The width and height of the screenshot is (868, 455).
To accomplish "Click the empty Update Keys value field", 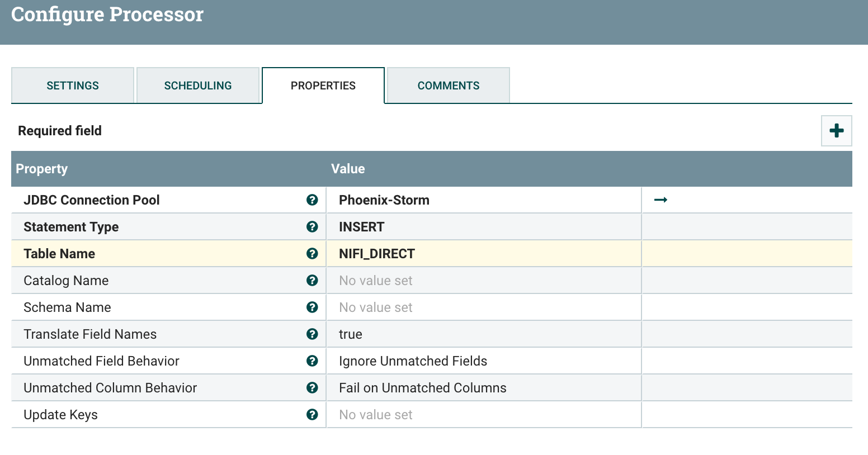I will click(x=484, y=414).
